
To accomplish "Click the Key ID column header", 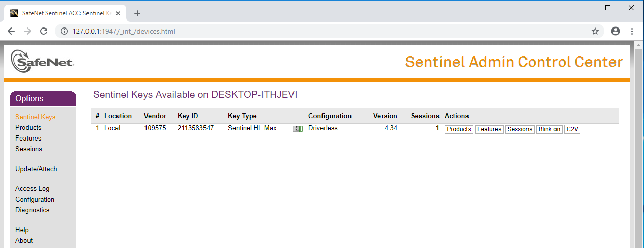I will click(x=188, y=116).
